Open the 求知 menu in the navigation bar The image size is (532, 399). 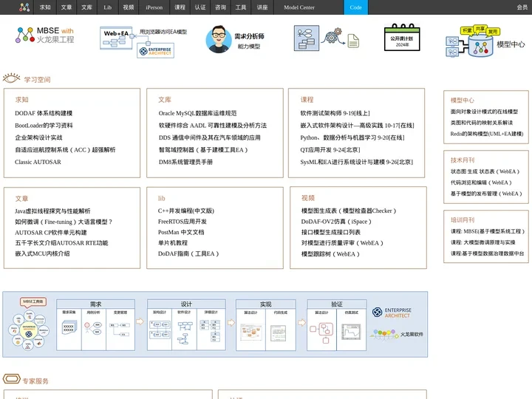45,7
